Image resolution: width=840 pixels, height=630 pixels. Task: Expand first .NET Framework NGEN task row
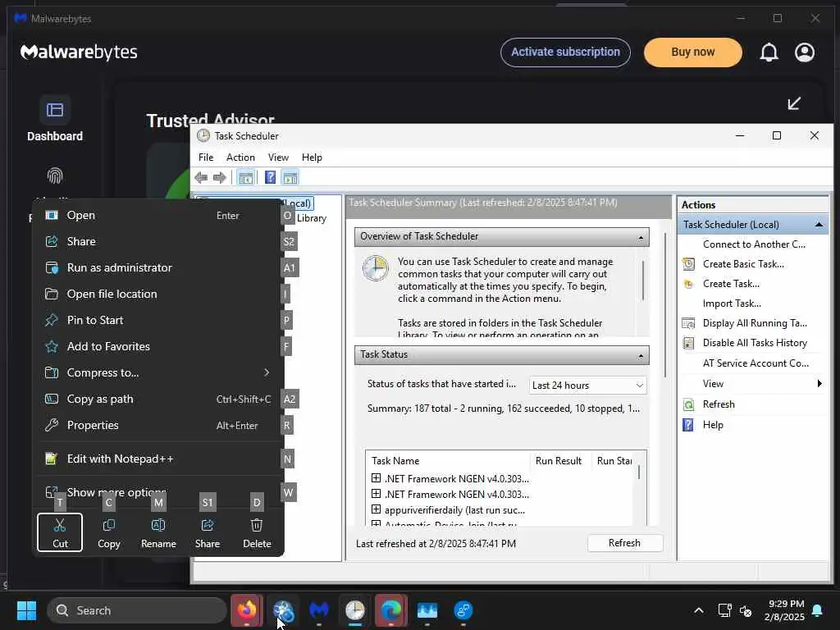(376, 478)
